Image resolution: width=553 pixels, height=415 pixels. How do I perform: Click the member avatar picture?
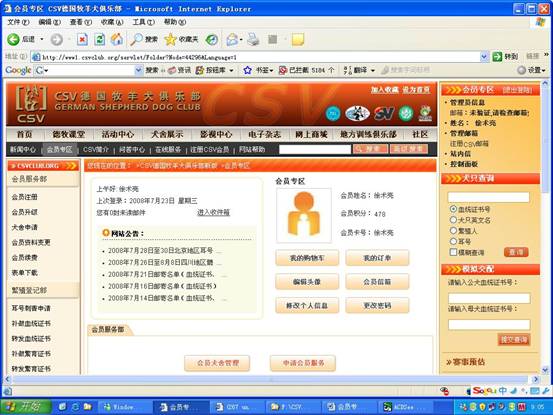coord(304,215)
